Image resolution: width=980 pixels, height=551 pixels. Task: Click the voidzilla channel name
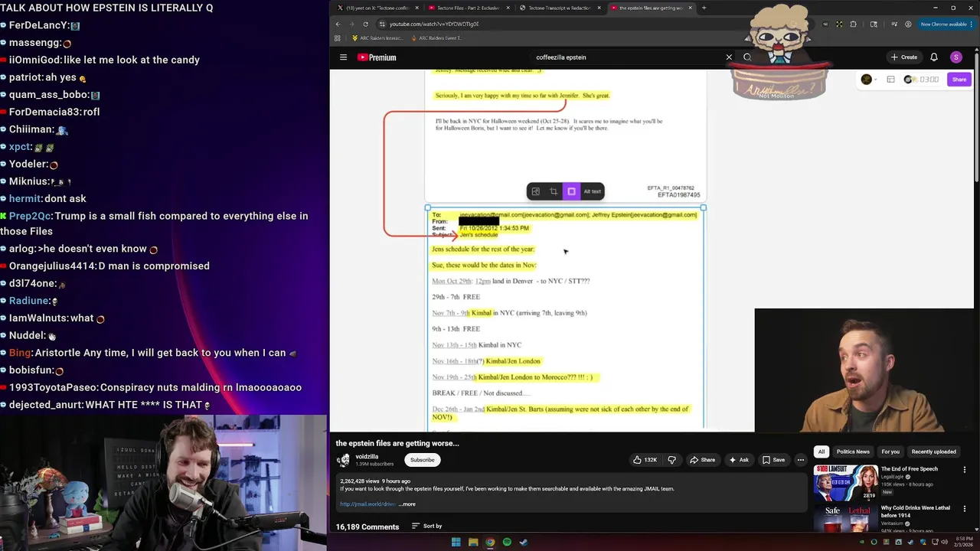point(367,457)
